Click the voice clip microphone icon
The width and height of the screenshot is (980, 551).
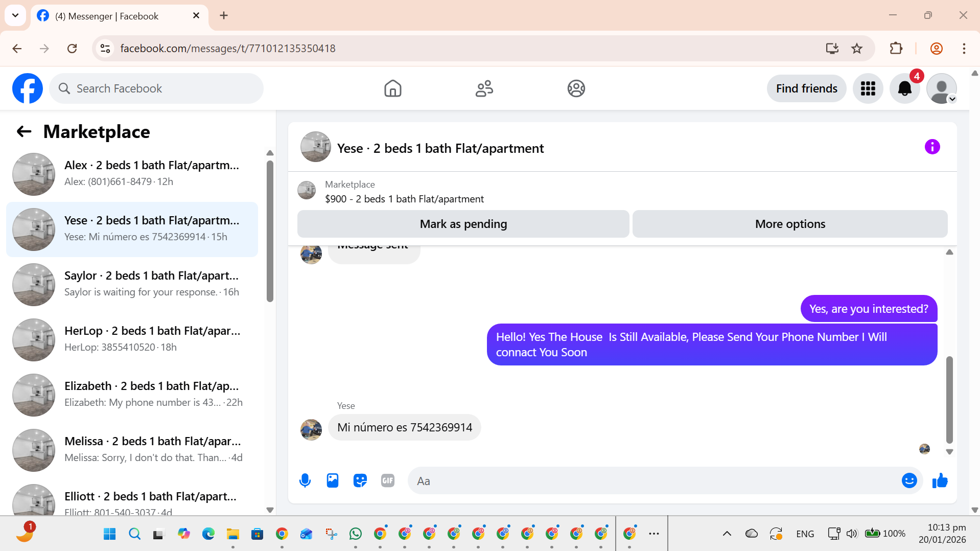pyautogui.click(x=305, y=480)
